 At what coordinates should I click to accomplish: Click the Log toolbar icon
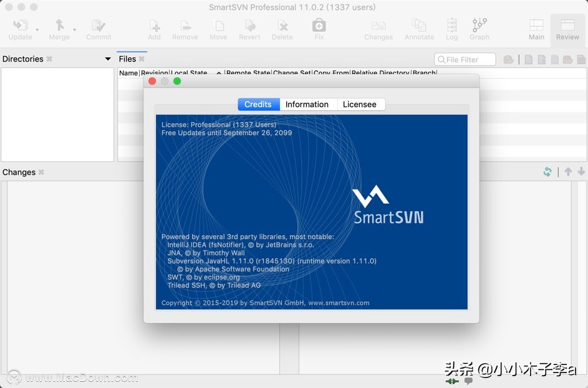tap(451, 27)
